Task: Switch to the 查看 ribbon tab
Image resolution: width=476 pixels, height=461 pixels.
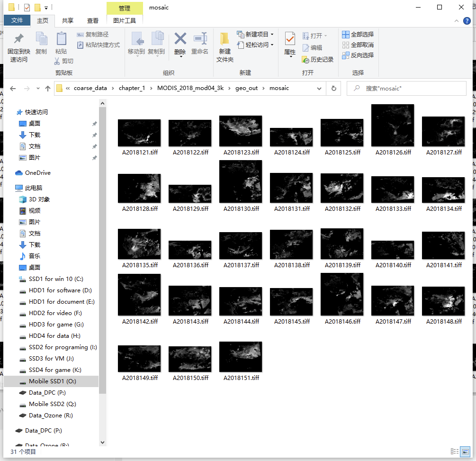Action: [93, 20]
